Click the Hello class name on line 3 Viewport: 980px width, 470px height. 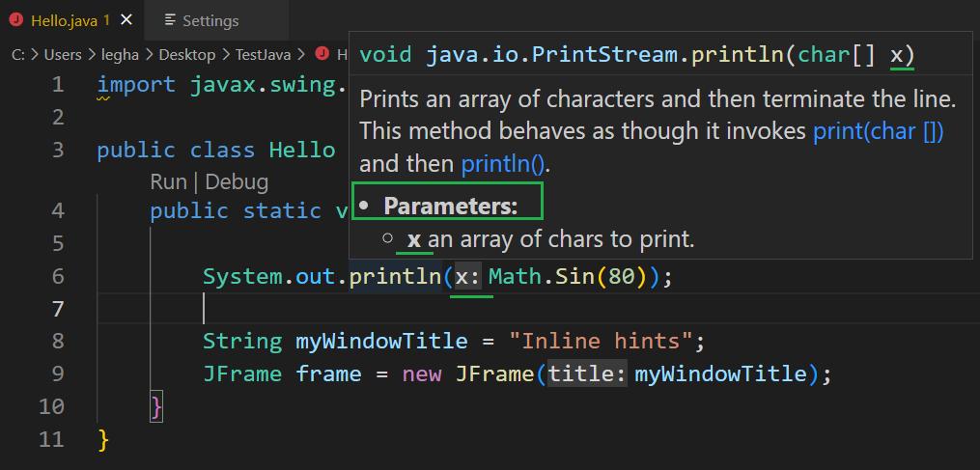[x=302, y=150]
